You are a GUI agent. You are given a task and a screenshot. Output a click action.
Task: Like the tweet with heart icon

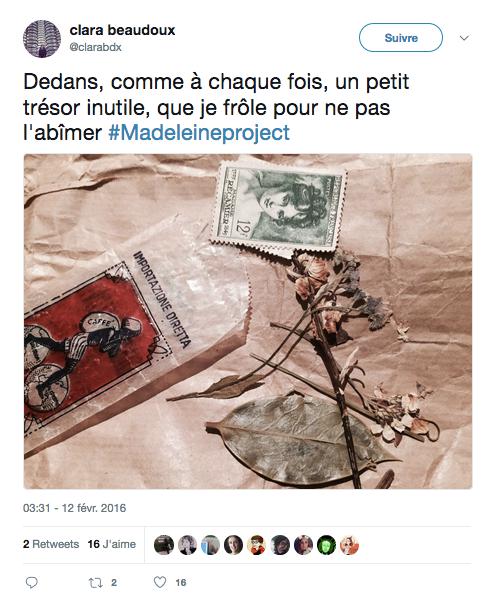tap(160, 582)
